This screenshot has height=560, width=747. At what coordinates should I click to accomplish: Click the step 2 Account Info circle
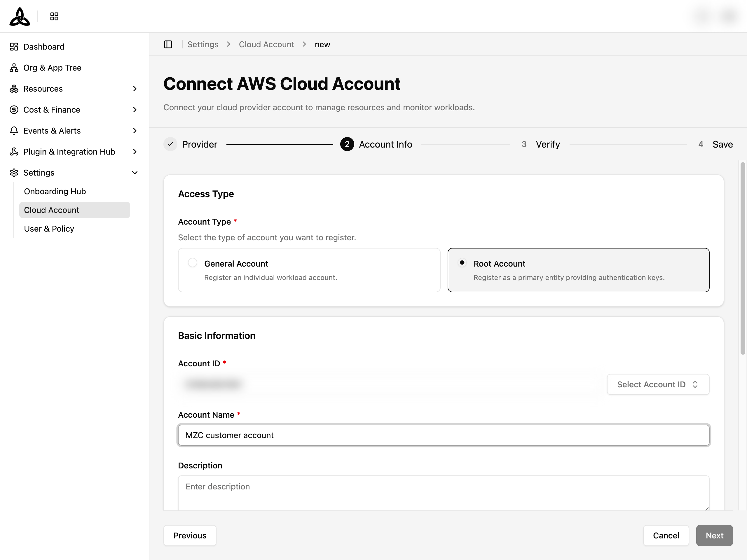point(347,144)
